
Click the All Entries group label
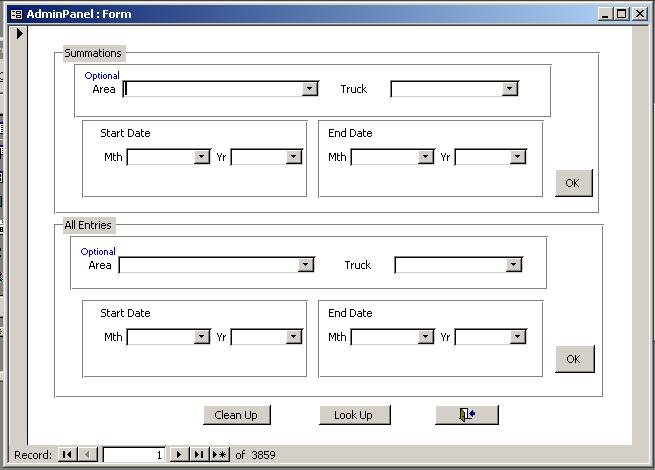(x=88, y=225)
